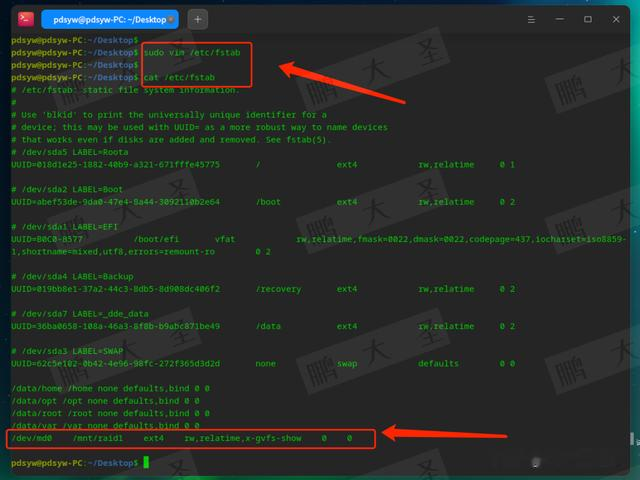
Task: Maximize the terminal window
Action: [588, 19]
